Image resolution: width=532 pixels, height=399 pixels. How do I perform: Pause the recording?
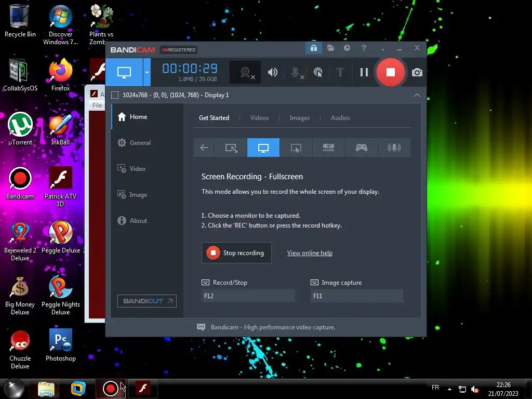coord(364,72)
